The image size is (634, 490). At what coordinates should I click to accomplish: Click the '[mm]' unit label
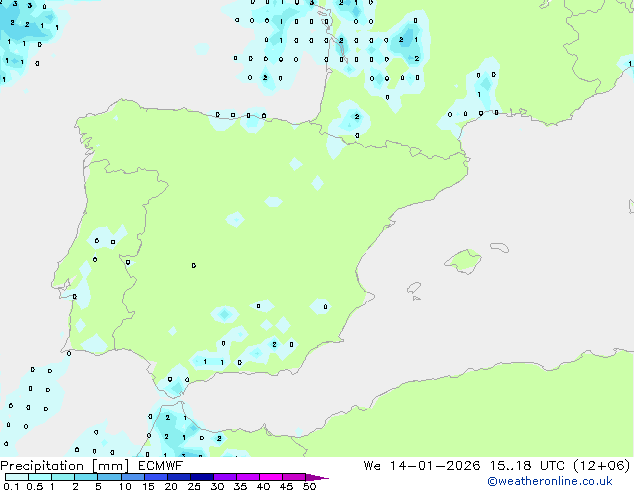[111, 466]
